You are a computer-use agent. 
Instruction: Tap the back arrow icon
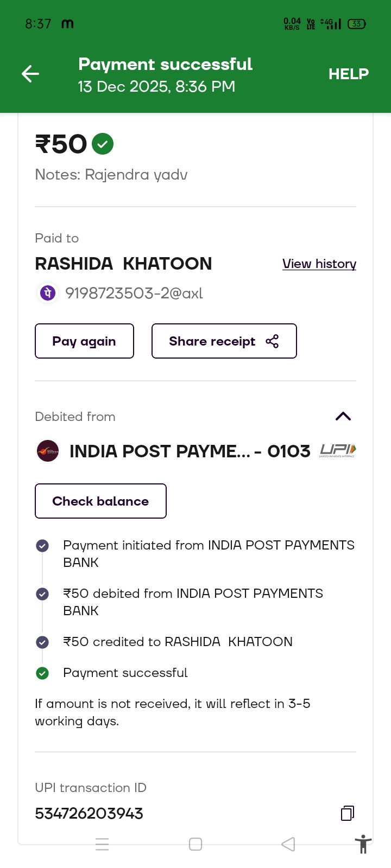click(x=30, y=74)
